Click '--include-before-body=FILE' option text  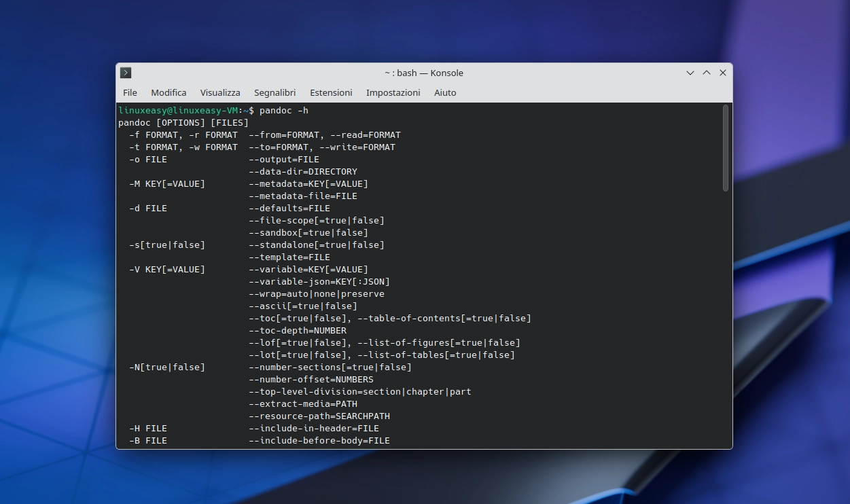pyautogui.click(x=319, y=440)
